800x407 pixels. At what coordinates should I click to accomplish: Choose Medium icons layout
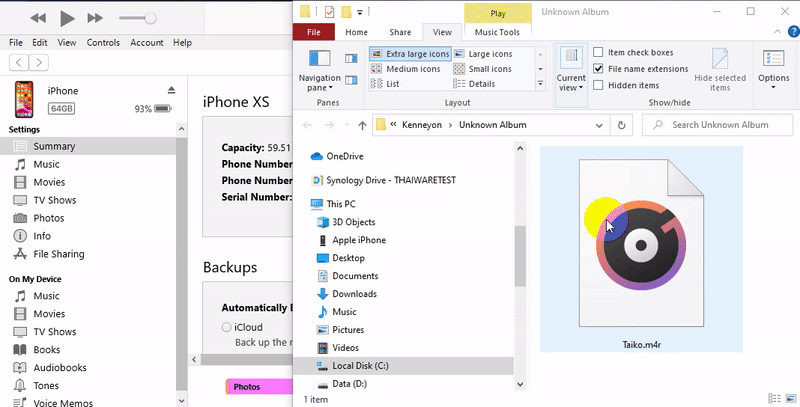pyautogui.click(x=406, y=69)
